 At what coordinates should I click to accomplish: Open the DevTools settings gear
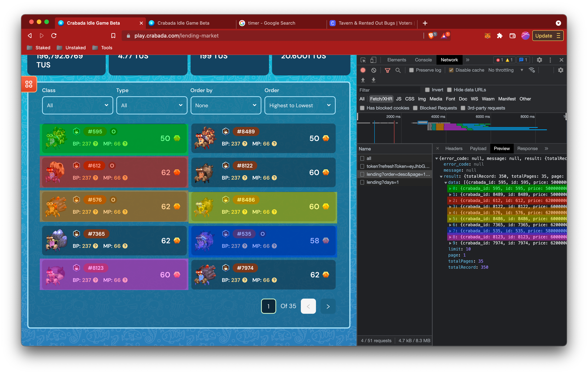539,60
